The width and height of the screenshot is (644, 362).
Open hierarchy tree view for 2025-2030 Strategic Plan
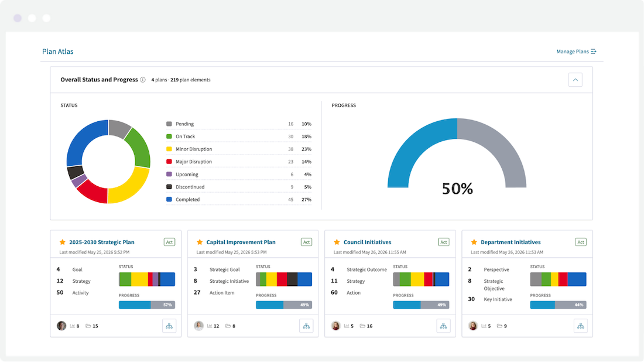click(169, 326)
